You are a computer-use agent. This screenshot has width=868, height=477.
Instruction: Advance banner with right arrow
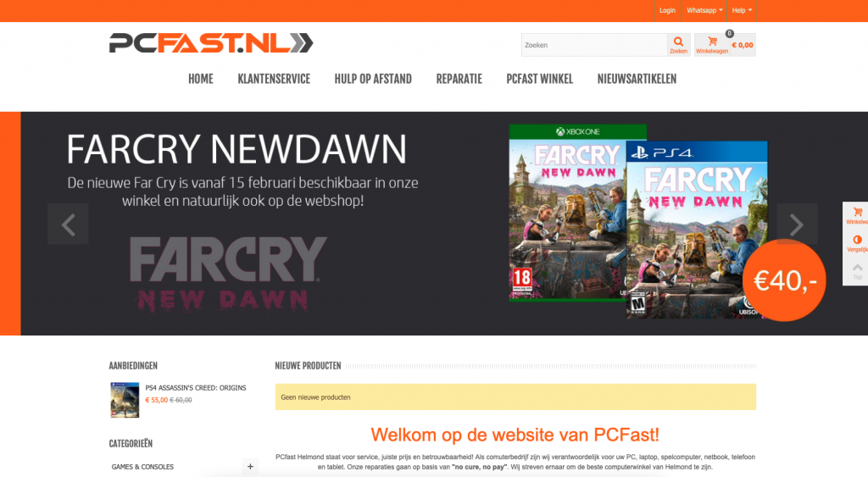tap(797, 225)
